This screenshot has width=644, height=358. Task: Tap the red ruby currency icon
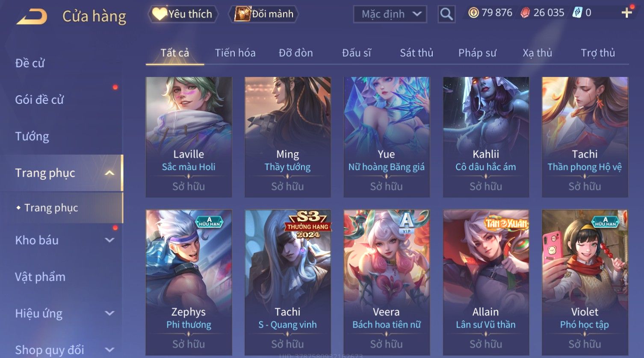click(525, 13)
